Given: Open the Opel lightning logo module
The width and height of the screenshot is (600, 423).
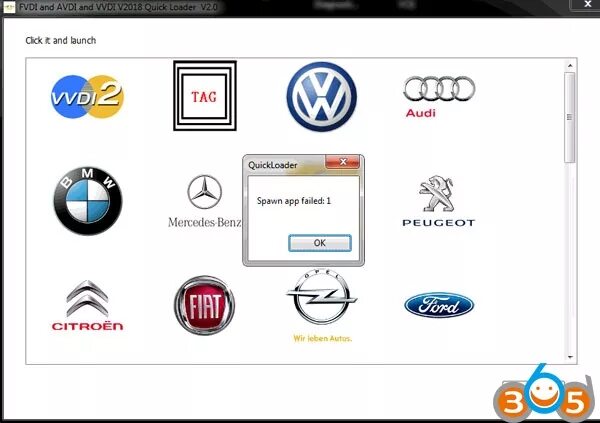Looking at the screenshot, I should (321, 305).
